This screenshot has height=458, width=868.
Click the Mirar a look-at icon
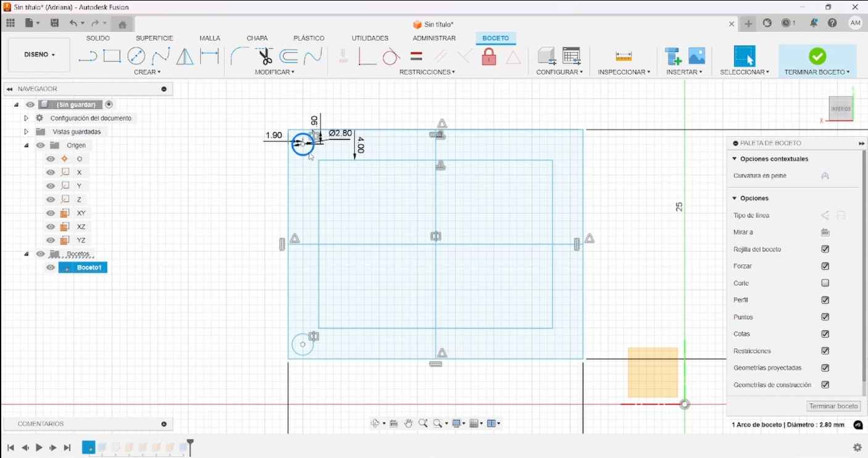825,232
